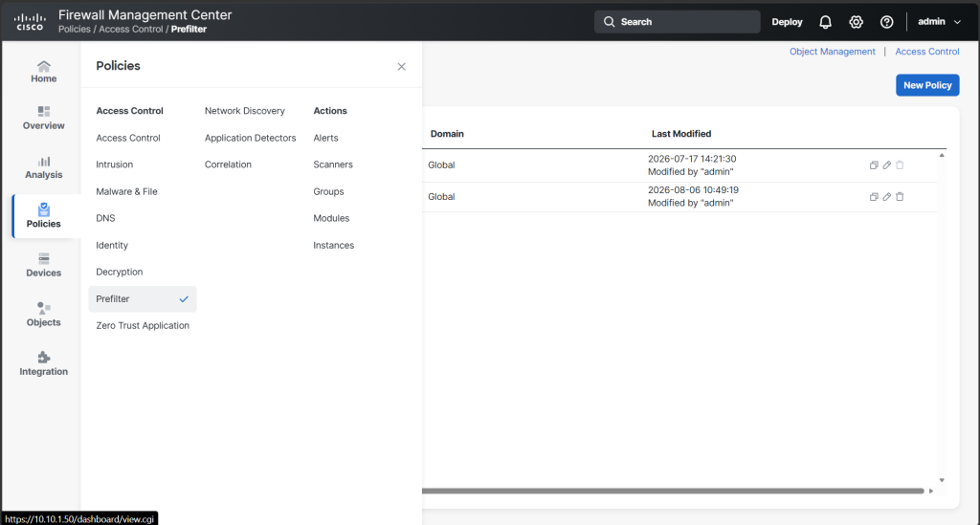
Task: Click the Cisco logo
Action: tap(30, 21)
